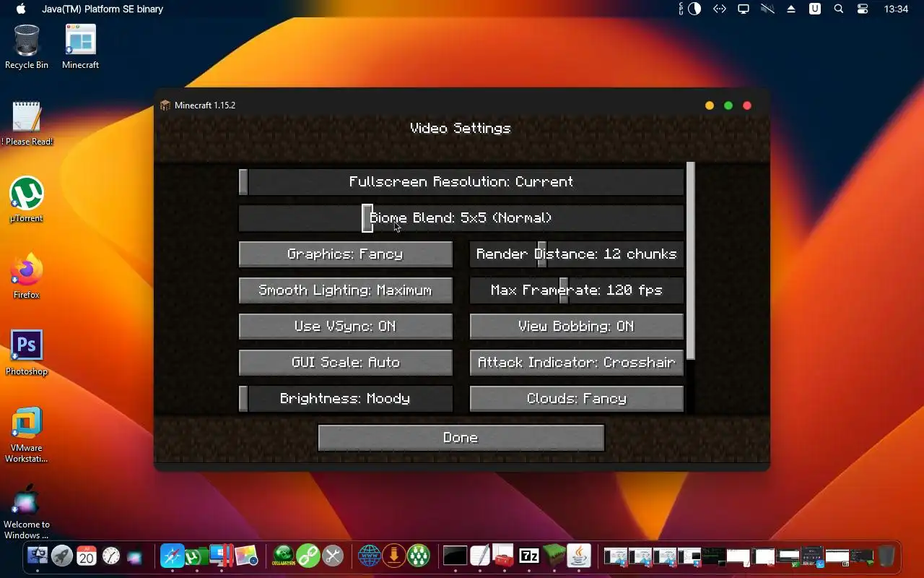The height and width of the screenshot is (578, 924).
Task: Cycle the Smooth Lighting: Maximum option
Action: (346, 290)
